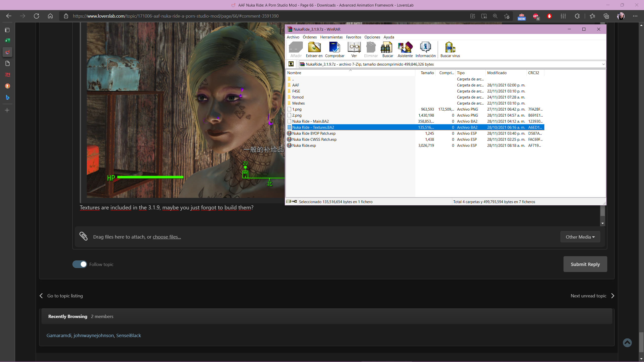Click the Excel icon in browser sidebar

(x=7, y=40)
